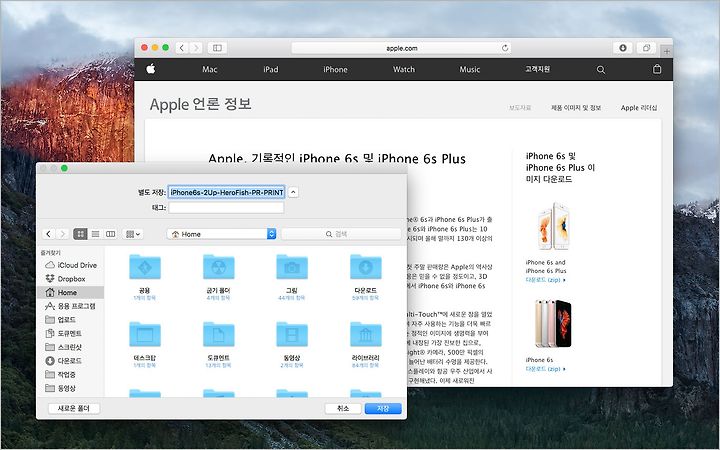Screen dimensions: 720x450
Task: Select the 라이브러리 folder icon
Action: pos(366,334)
